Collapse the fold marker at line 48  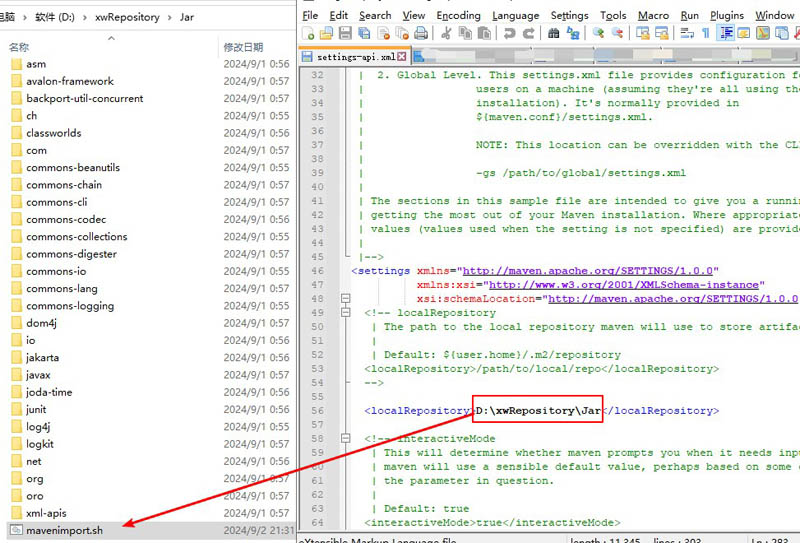click(x=345, y=299)
